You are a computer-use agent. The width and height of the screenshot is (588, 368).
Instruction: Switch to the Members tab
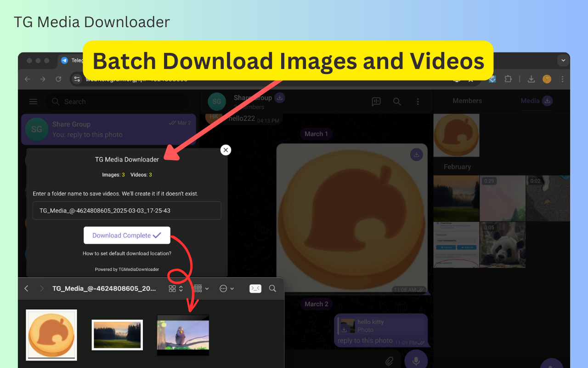(x=467, y=101)
